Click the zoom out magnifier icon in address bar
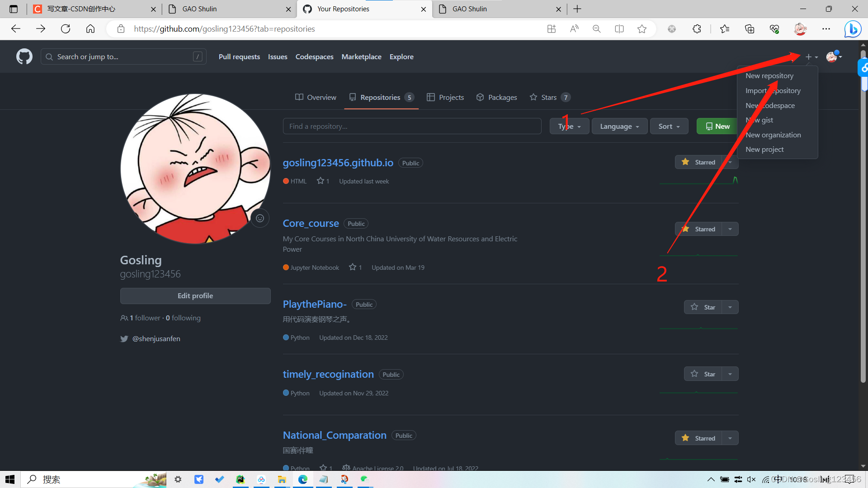The height and width of the screenshot is (488, 868). click(597, 29)
